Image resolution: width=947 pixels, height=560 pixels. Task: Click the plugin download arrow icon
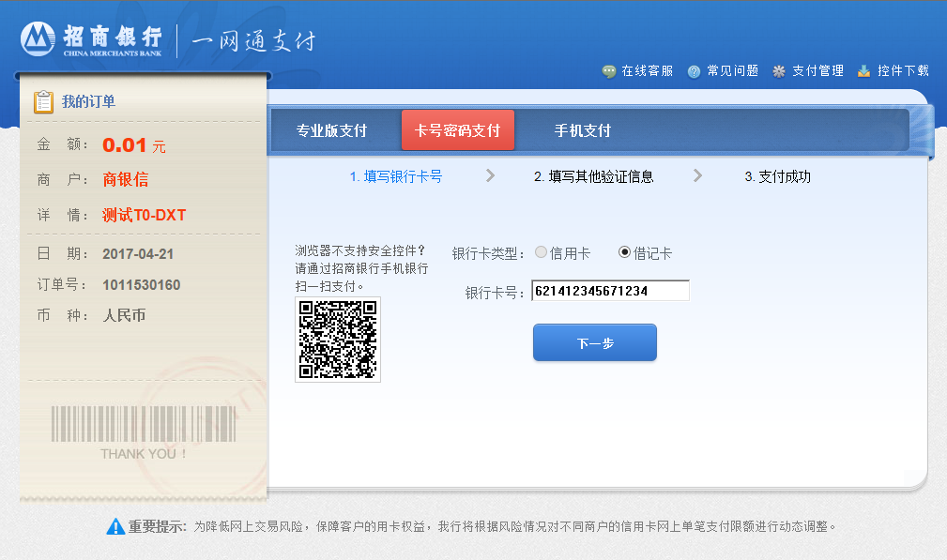coord(864,71)
